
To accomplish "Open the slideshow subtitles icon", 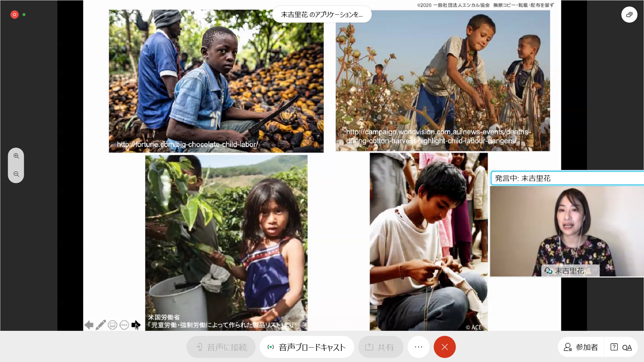I will pyautogui.click(x=112, y=325).
